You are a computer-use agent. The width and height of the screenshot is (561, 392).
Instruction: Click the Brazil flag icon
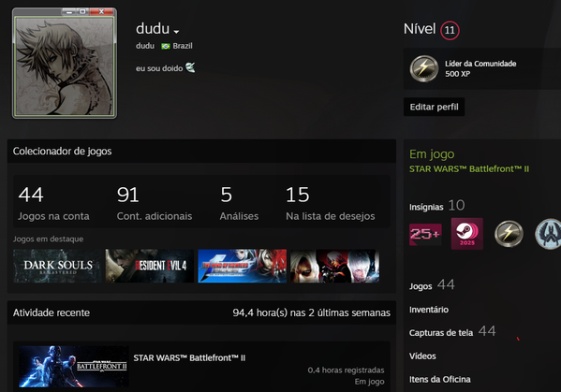tap(166, 46)
